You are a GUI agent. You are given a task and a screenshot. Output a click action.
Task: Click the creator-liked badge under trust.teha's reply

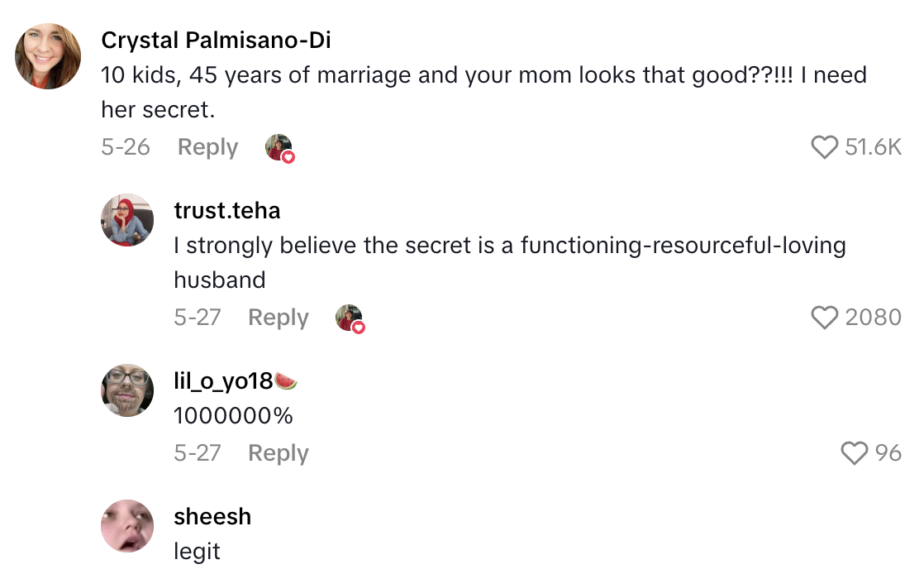(350, 318)
